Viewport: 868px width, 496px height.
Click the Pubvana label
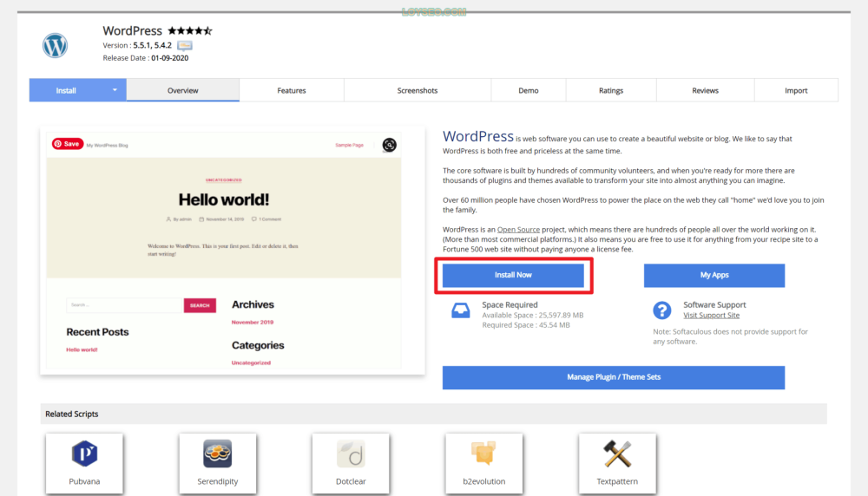click(x=85, y=481)
